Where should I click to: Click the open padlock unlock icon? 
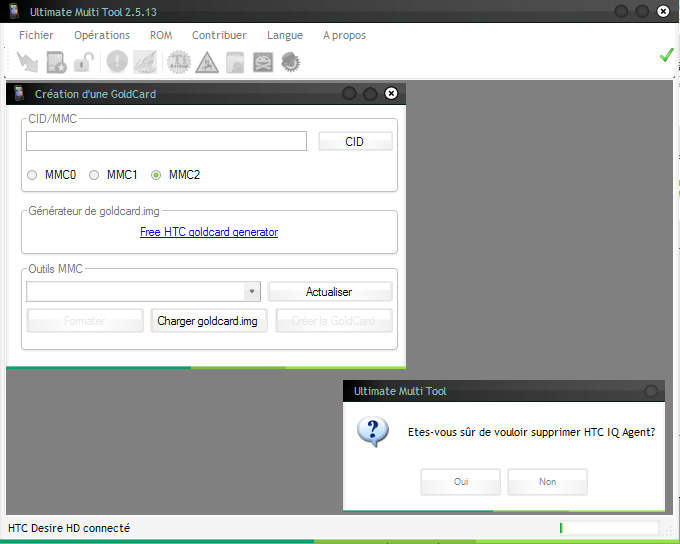coord(84,62)
